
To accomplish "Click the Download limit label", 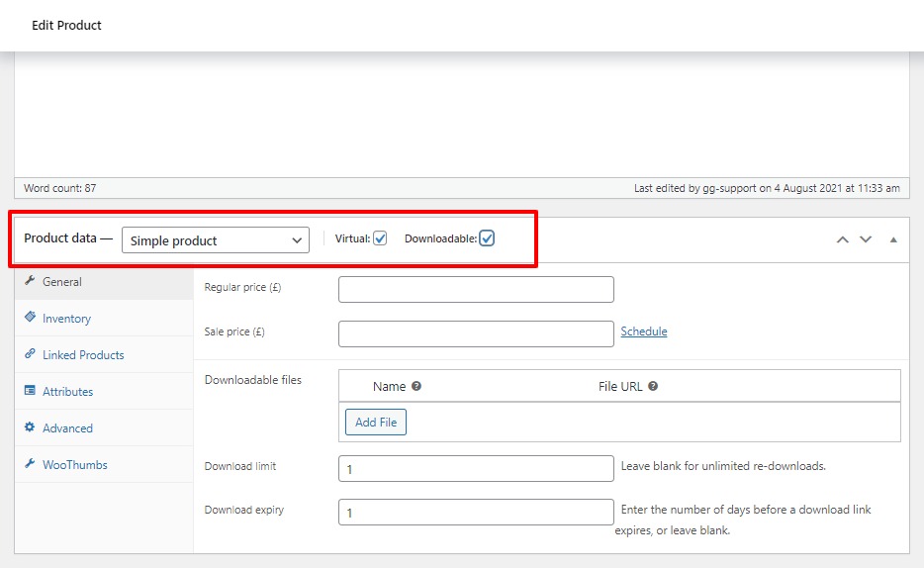I will click(239, 466).
